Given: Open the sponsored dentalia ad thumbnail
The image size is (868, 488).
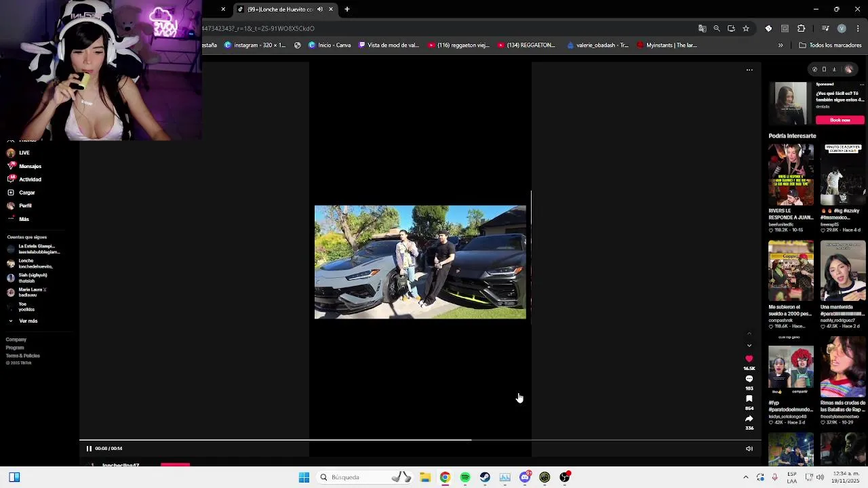Looking at the screenshot, I should pyautogui.click(x=791, y=104).
